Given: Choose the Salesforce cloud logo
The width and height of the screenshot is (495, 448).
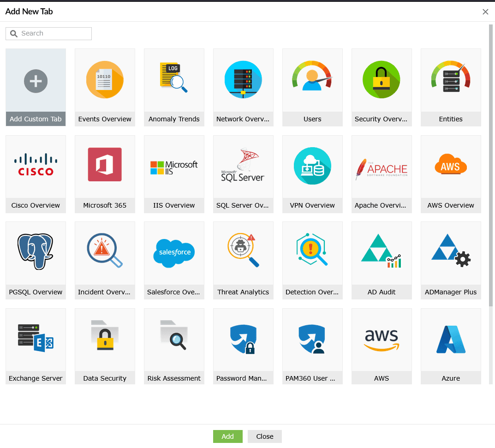Looking at the screenshot, I should (x=174, y=253).
